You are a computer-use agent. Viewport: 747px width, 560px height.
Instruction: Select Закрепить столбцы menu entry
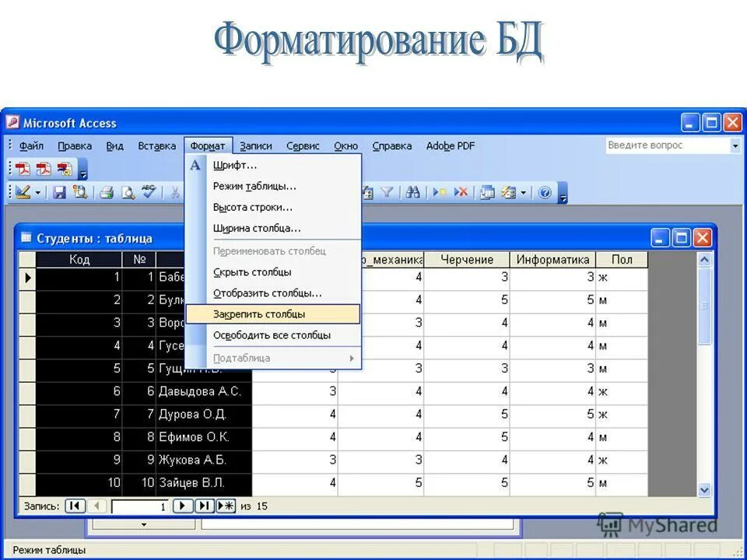(x=273, y=313)
